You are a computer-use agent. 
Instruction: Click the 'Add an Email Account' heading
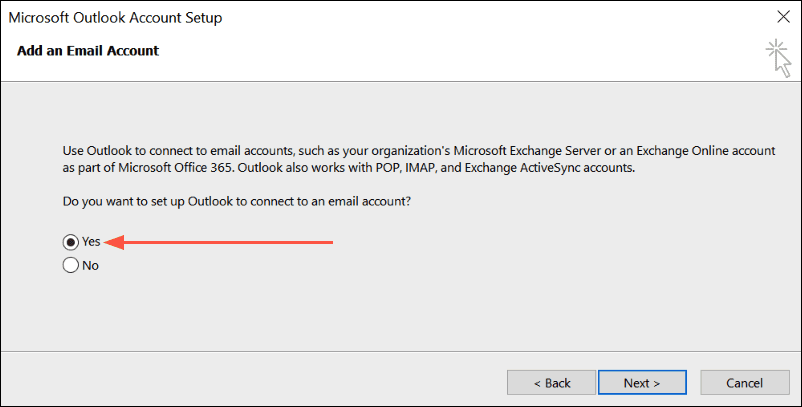click(x=88, y=51)
